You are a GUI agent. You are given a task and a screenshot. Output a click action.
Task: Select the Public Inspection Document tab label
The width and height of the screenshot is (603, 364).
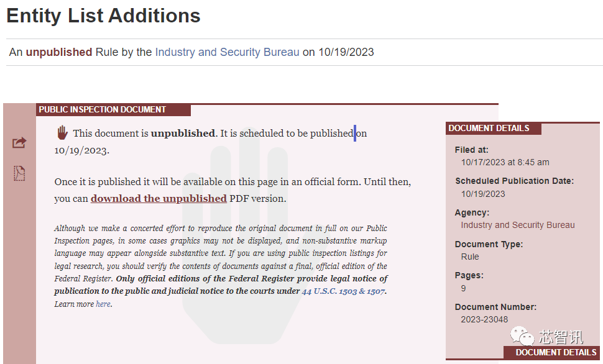[103, 110]
